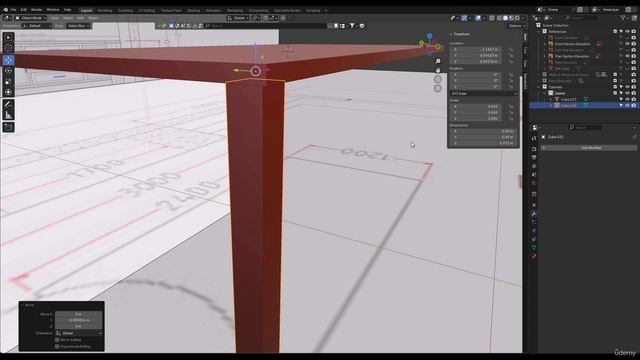The width and height of the screenshot is (640, 360).
Task: Toggle selectability of References collection
Action: (x=621, y=31)
